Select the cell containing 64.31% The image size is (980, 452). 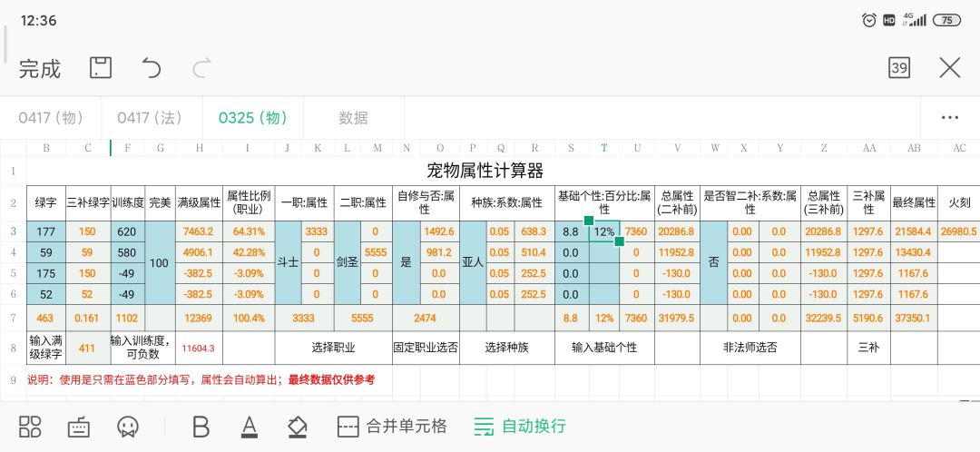(x=248, y=231)
